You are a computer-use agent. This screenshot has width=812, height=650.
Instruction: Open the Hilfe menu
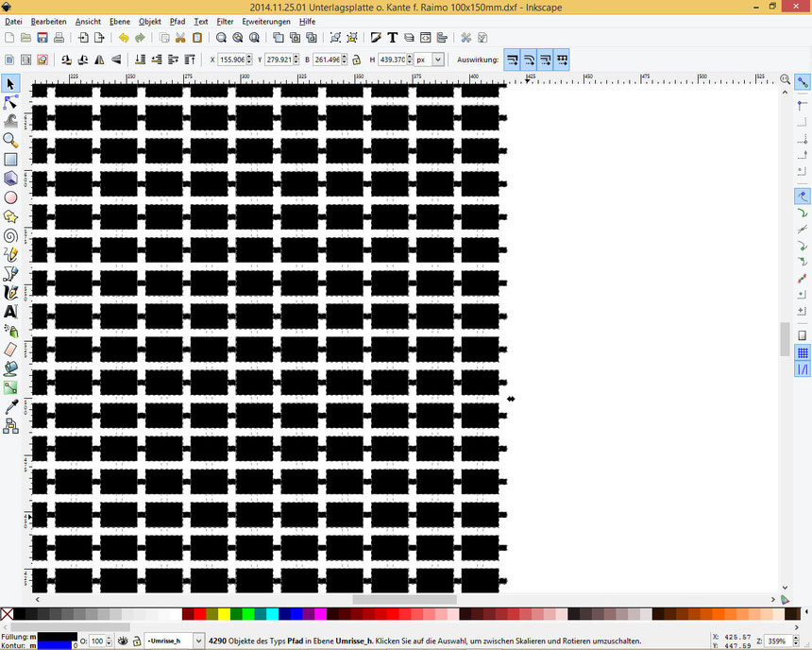tap(307, 22)
